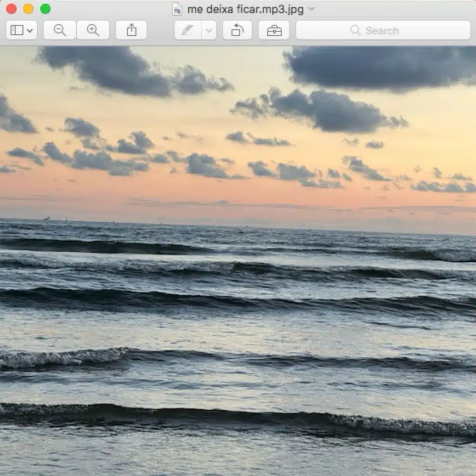Image resolution: width=476 pixels, height=476 pixels.
Task: Select the Markup highlight pen tool
Action: tap(188, 30)
